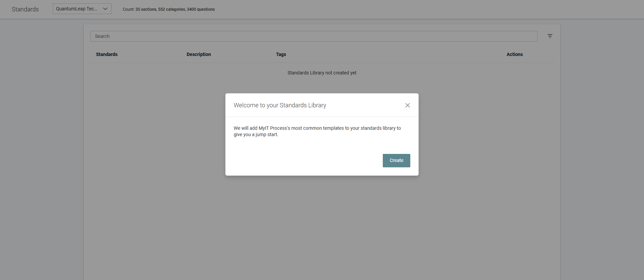
Task: Sort by the Standards column header
Action: click(x=107, y=54)
